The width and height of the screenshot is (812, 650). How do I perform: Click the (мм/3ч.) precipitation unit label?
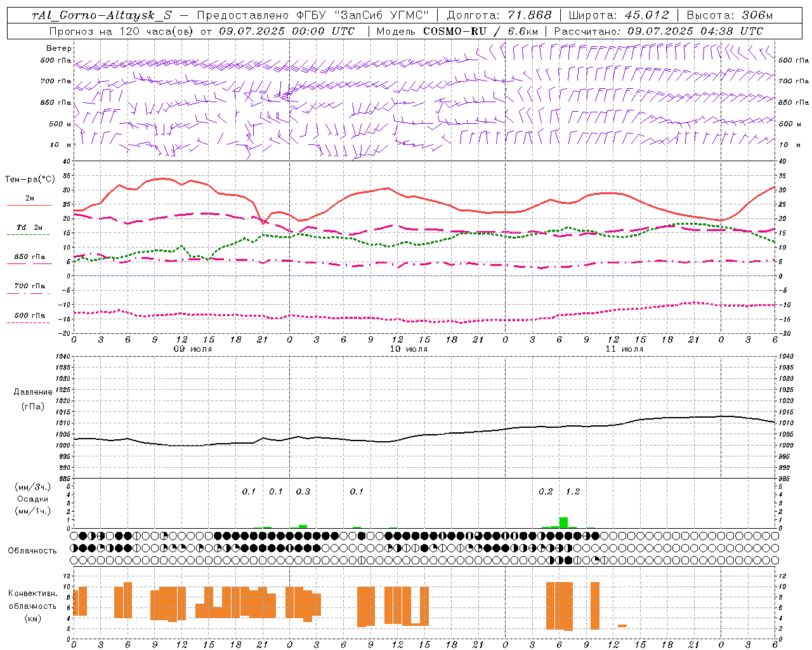pyautogui.click(x=33, y=487)
